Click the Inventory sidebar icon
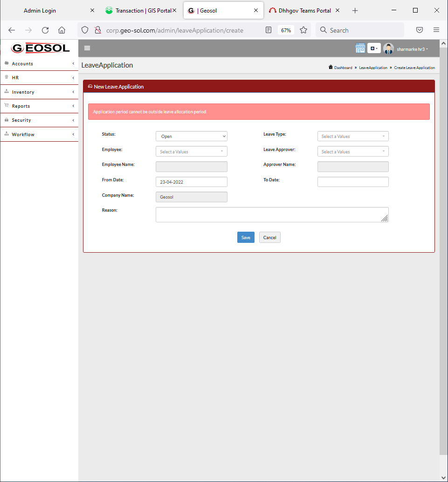 point(7,92)
